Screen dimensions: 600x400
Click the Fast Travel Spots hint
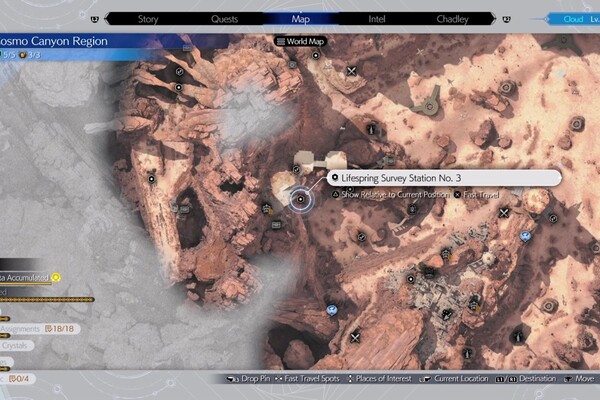click(307, 379)
